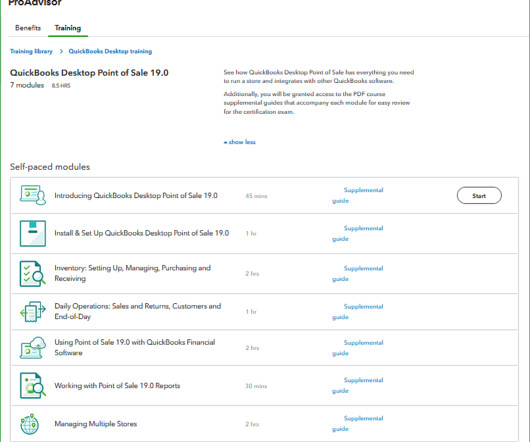Screen dimensions: 530x442
Task: Click the '30 mins' duration of Reports module
Action: pyautogui.click(x=256, y=386)
